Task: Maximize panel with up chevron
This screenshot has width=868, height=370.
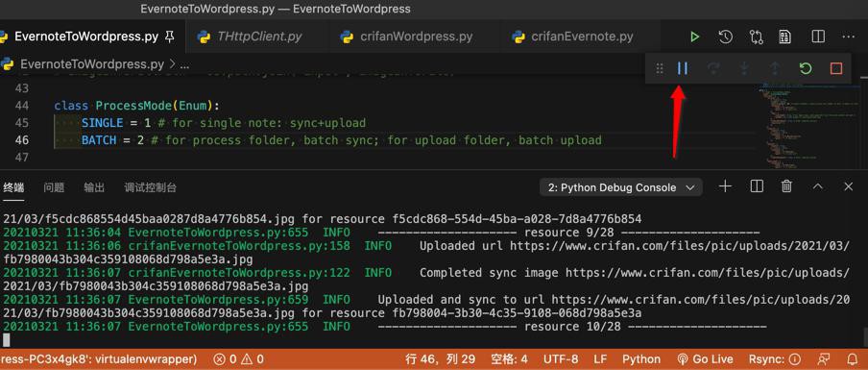Action: [818, 187]
